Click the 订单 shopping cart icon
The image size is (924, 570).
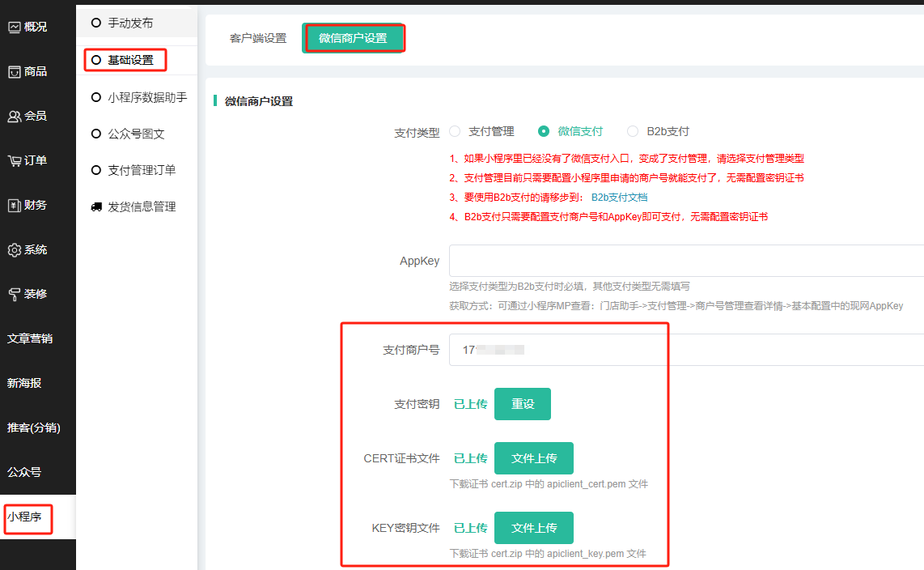[15, 160]
